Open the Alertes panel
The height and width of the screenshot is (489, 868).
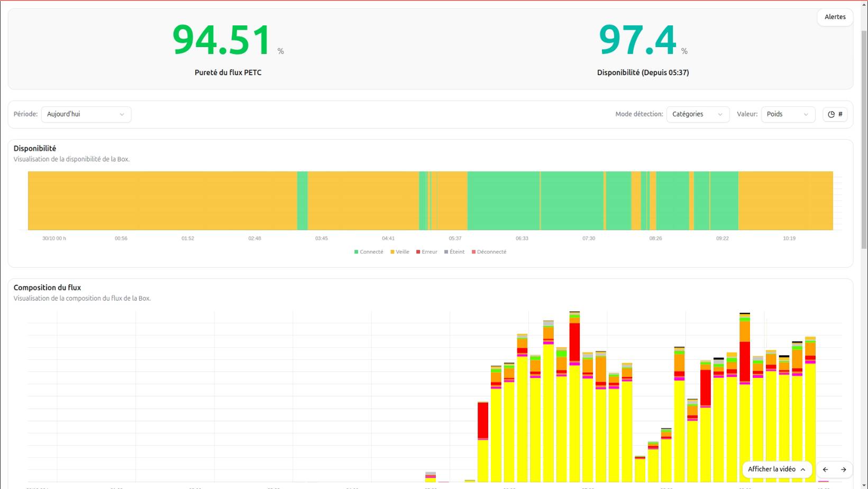point(835,17)
